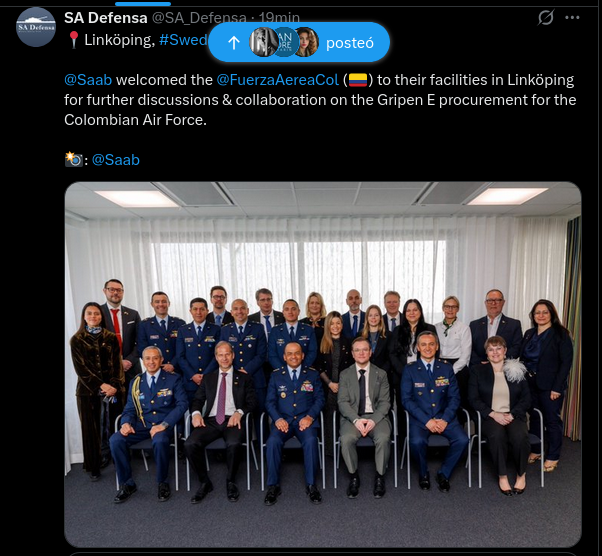Click the up arrow in new posts pill

234,43
